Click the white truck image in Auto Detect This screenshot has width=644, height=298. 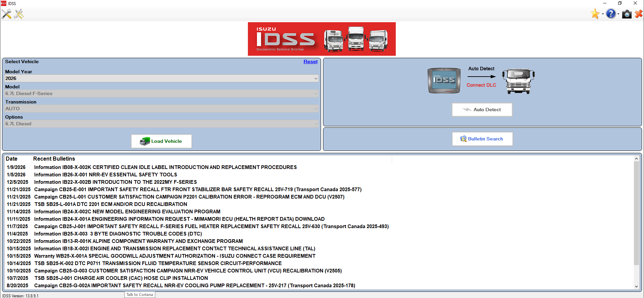(x=518, y=81)
